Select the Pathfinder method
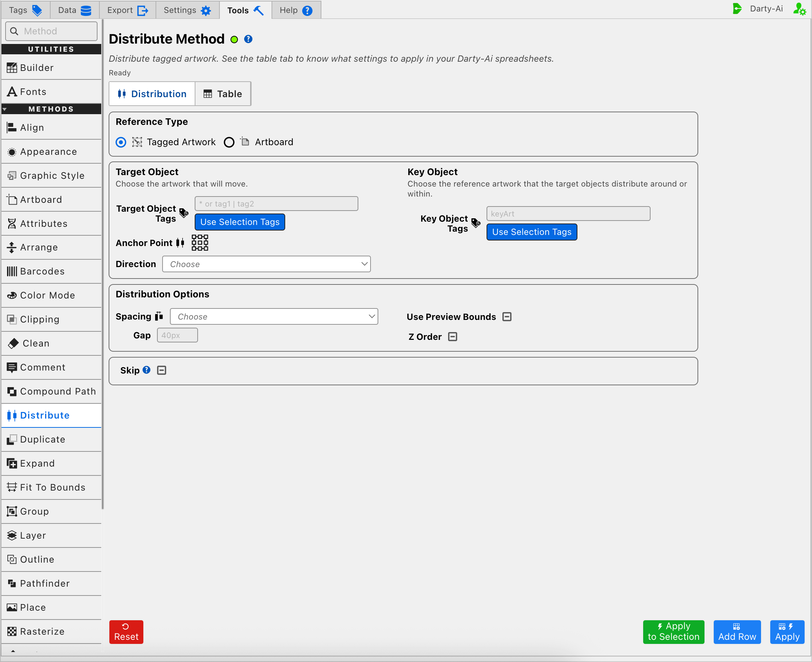812x662 pixels. click(x=51, y=583)
